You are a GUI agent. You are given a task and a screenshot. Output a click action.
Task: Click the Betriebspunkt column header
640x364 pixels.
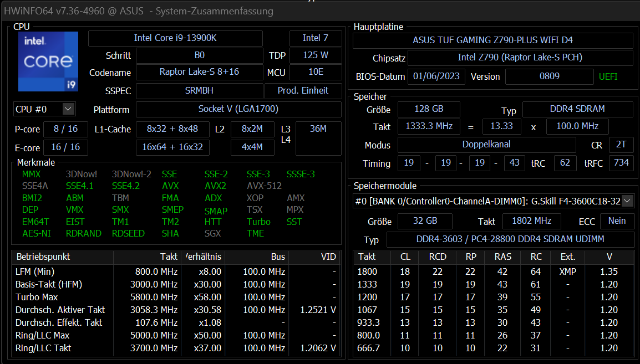(63, 257)
